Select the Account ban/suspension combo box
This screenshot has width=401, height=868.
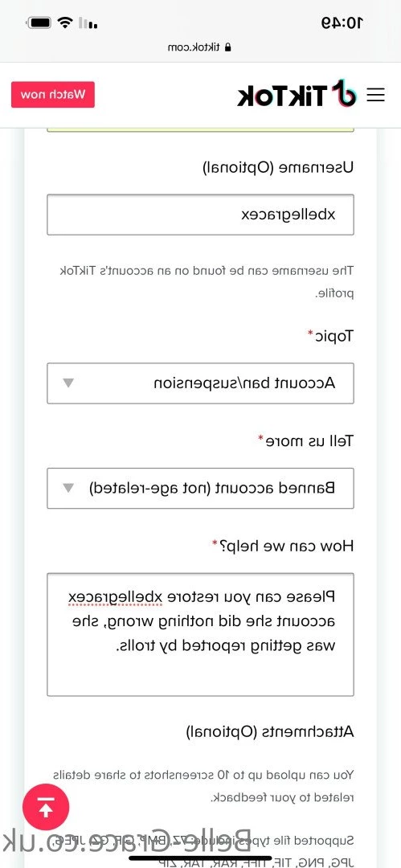(x=201, y=383)
